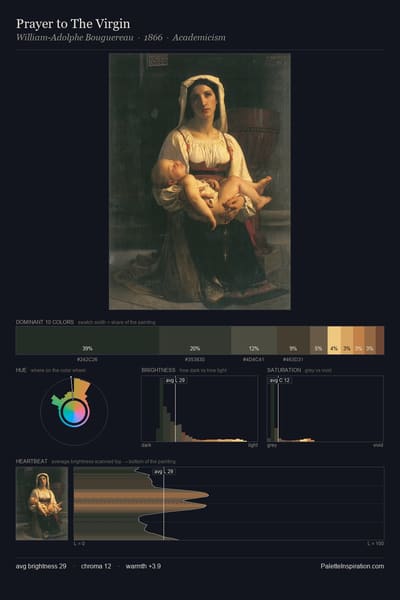The image size is (400, 600).
Task: Select the 20% olive grey swatch
Action: (x=195, y=340)
